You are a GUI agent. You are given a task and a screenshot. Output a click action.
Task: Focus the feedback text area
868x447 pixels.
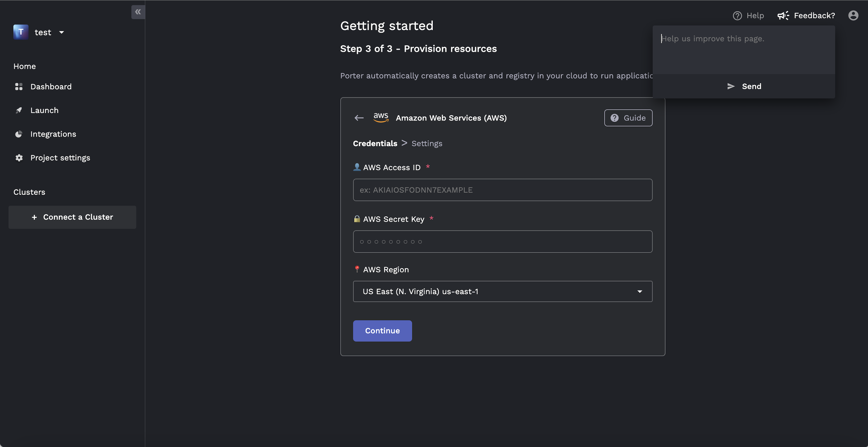click(743, 50)
